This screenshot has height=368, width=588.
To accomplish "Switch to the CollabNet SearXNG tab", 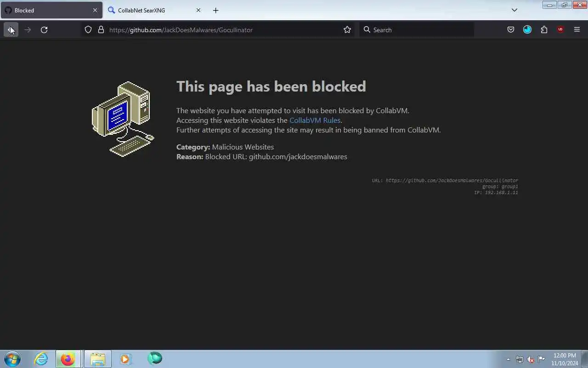I will (x=155, y=10).
